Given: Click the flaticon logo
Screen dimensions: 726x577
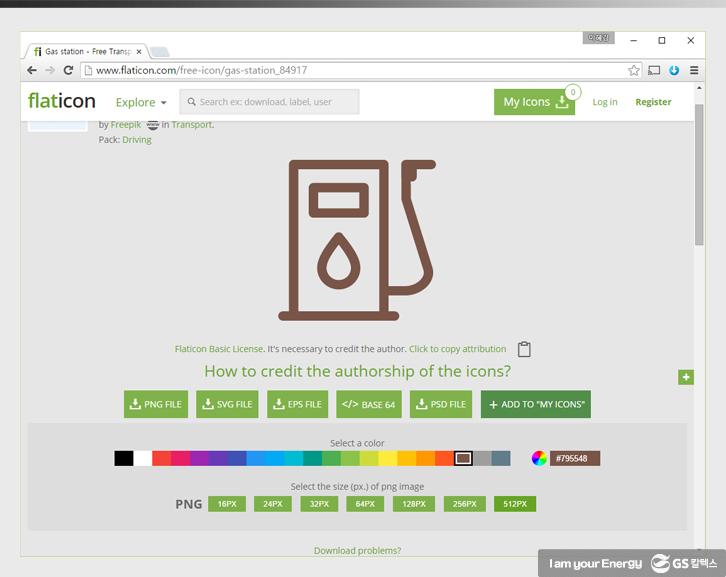Looking at the screenshot, I should [62, 101].
